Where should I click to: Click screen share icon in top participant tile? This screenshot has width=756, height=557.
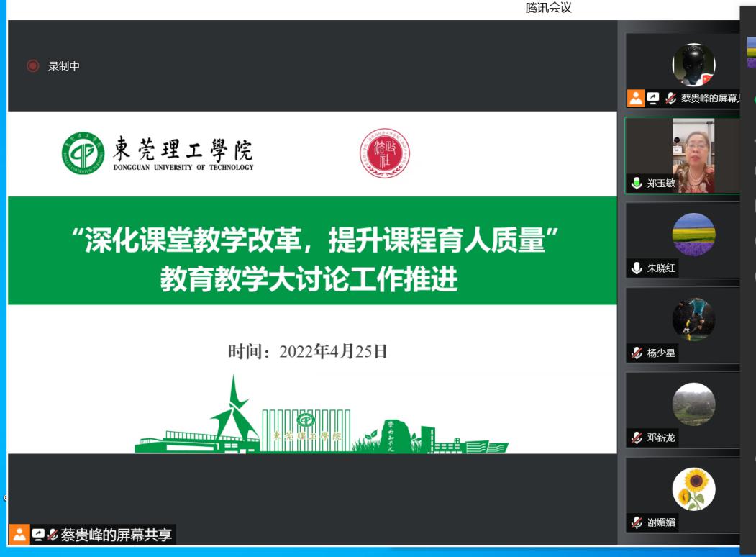coord(653,99)
